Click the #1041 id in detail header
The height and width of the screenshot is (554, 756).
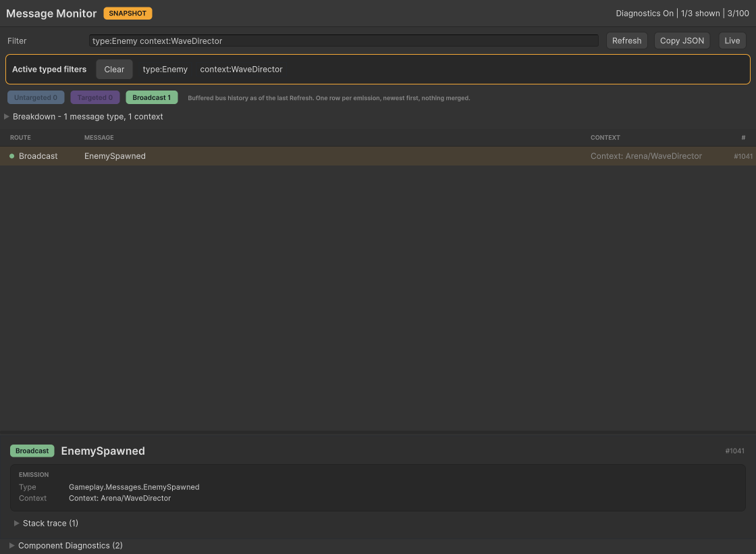pos(735,451)
